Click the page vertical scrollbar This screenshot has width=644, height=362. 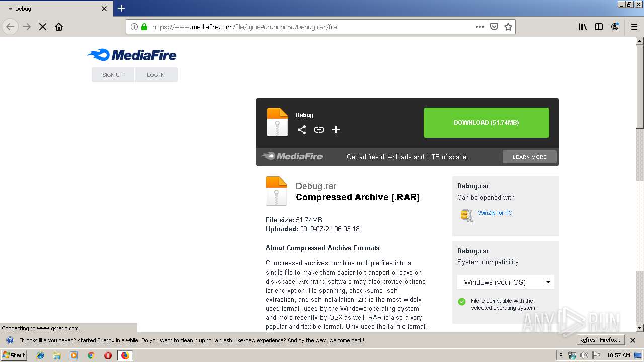coord(640,87)
